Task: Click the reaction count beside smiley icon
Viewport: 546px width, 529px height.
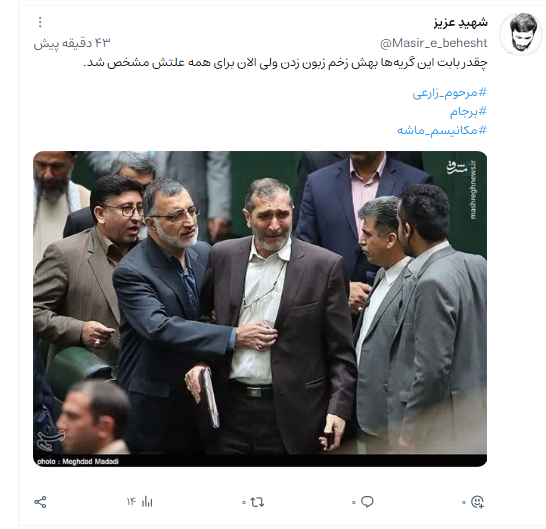Action: [x=464, y=503]
